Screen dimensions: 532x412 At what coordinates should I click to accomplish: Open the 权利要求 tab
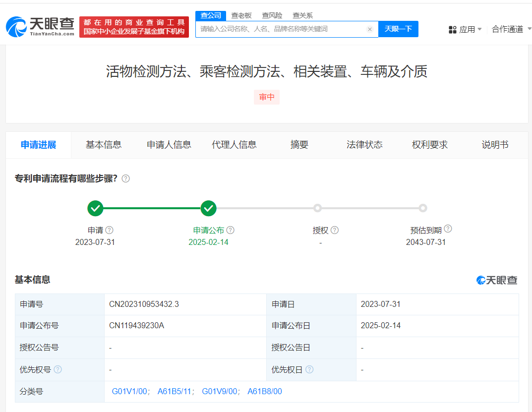429,145
